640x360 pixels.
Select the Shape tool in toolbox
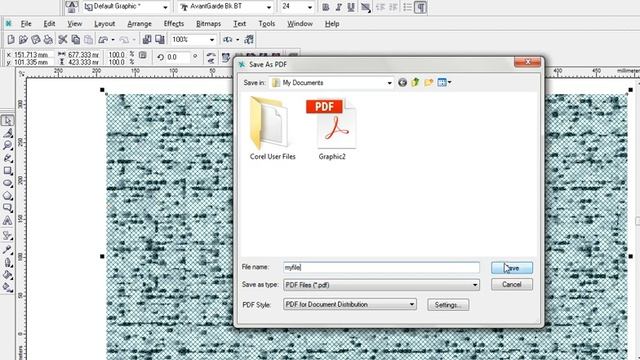7,133
